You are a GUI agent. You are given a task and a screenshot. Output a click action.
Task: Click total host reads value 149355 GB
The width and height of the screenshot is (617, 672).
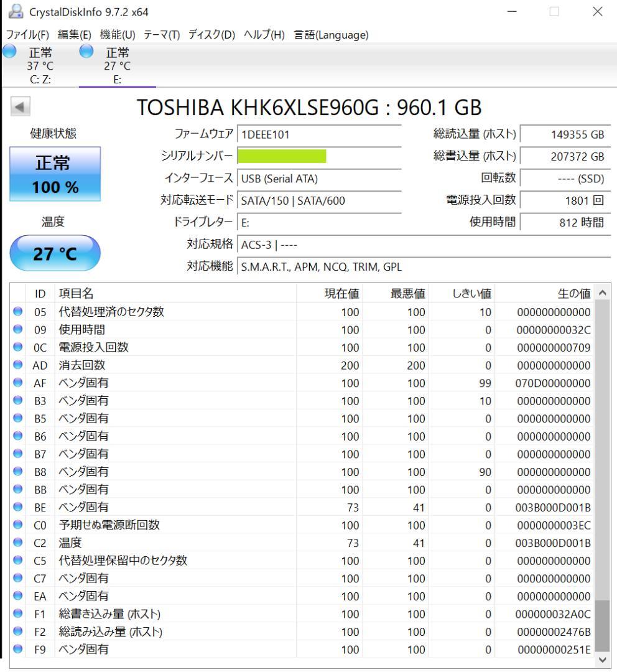[565, 134]
